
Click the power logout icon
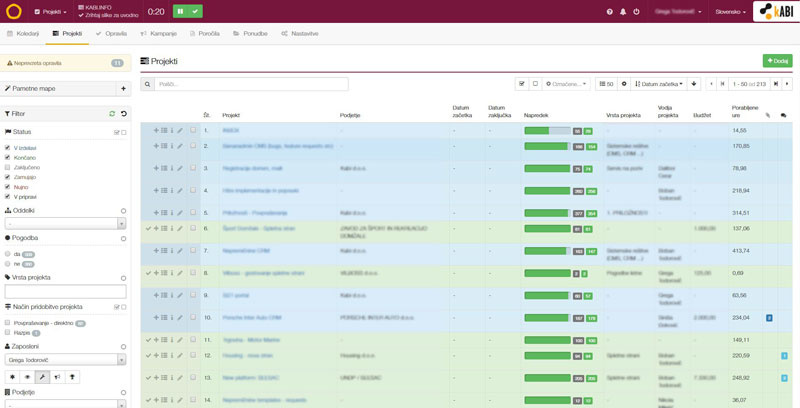tap(636, 12)
